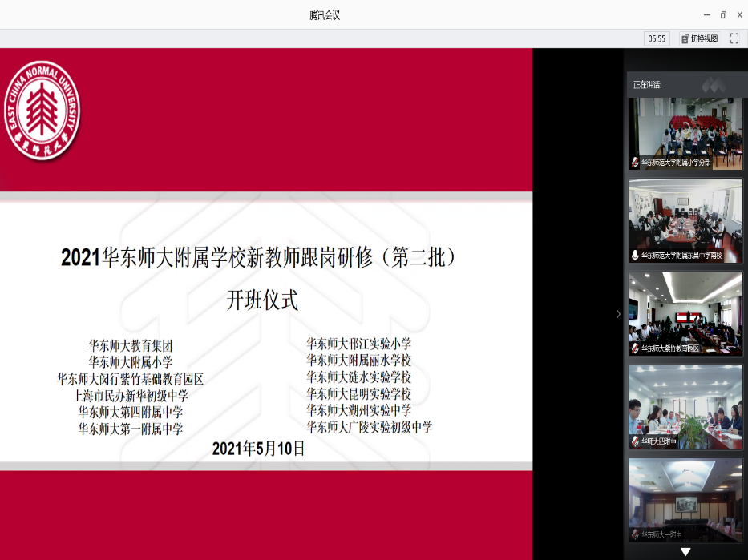Click the 切换视图 switch view button
The image size is (748, 560).
point(700,38)
